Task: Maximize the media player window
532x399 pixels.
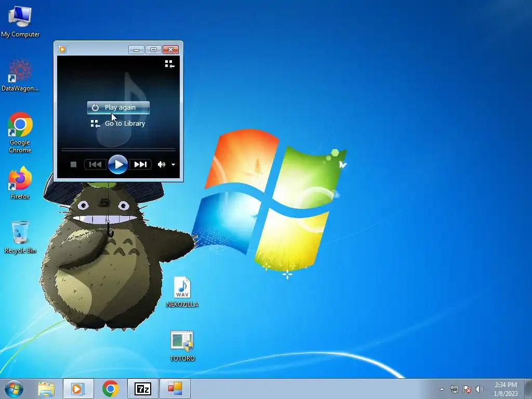Action: pos(153,50)
